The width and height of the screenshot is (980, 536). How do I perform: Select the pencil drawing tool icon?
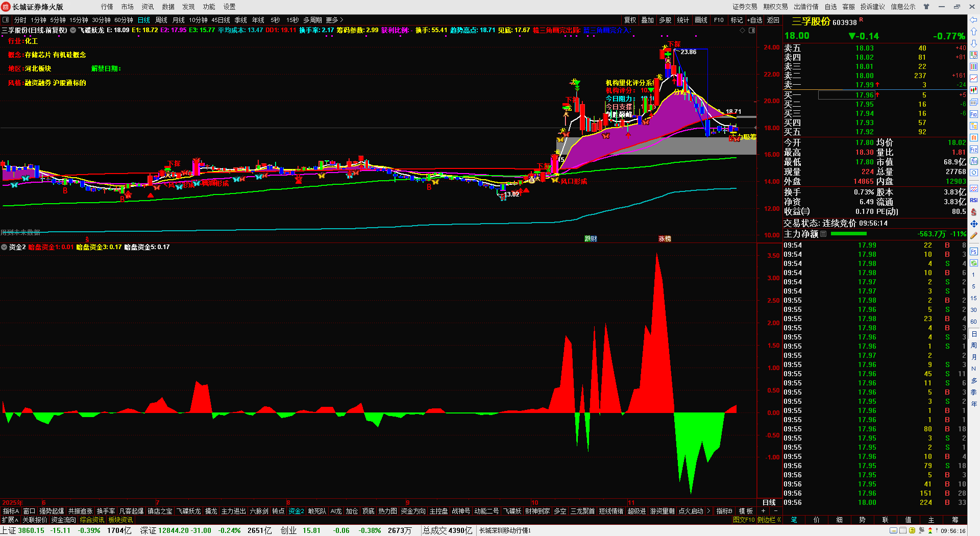[x=973, y=235]
